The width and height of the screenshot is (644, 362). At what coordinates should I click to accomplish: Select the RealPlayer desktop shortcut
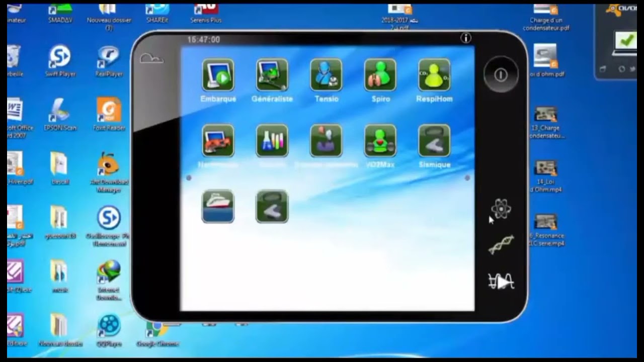(x=109, y=61)
